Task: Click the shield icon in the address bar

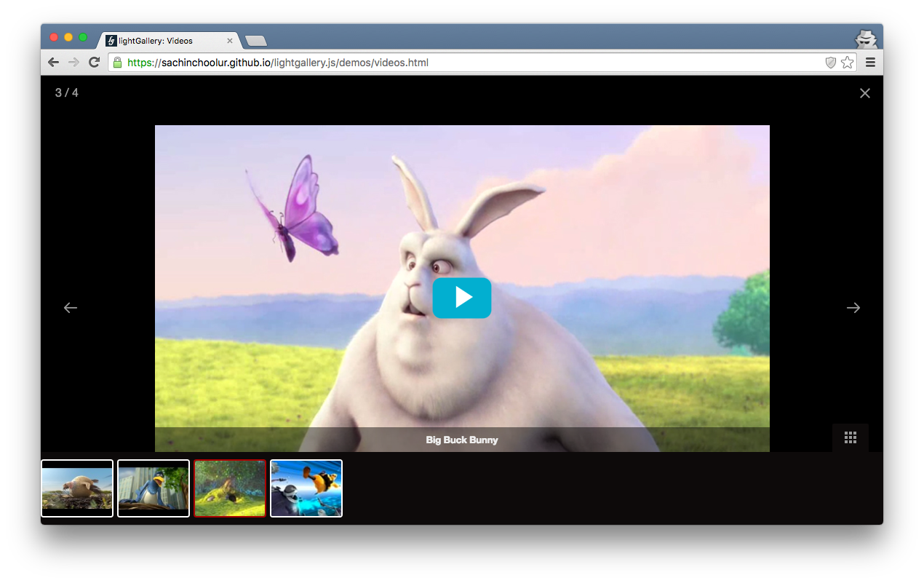Action: pos(831,63)
